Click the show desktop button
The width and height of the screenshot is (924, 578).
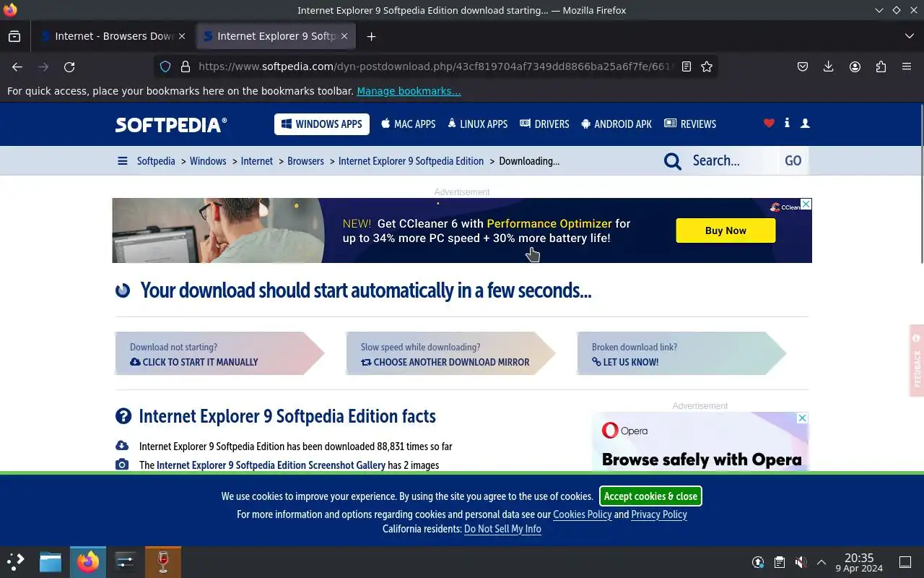905,562
